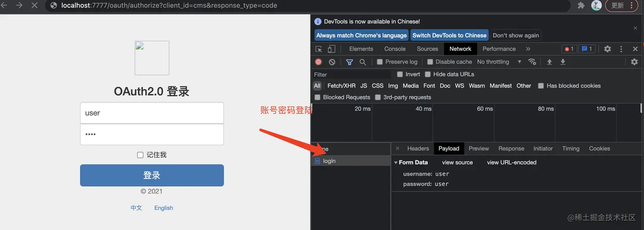Click the blue issues count badge
This screenshot has width=644, height=230.
[x=587, y=49]
